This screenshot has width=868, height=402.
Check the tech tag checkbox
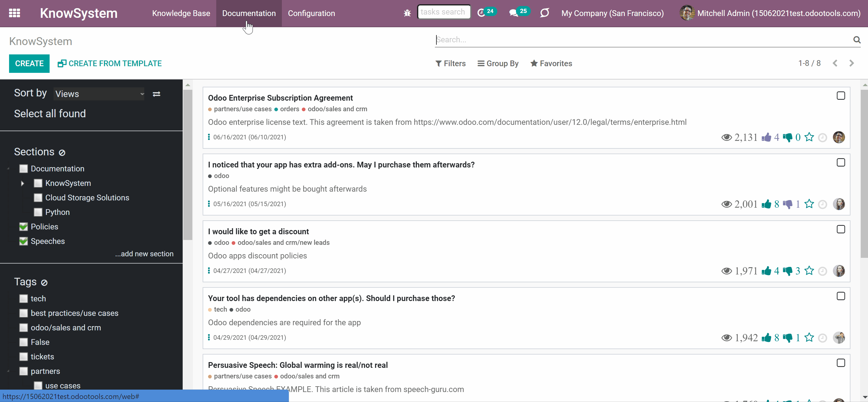click(x=23, y=299)
